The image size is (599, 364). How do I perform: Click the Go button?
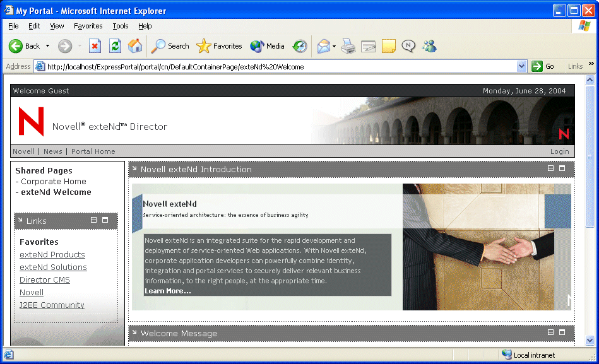click(543, 66)
